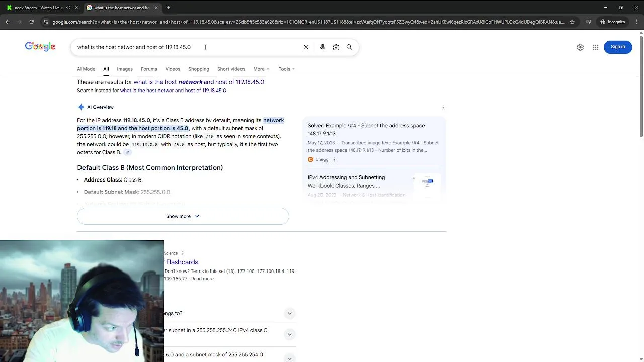644x362 pixels.
Task: Expand AI Overview with Show more
Action: click(183, 216)
